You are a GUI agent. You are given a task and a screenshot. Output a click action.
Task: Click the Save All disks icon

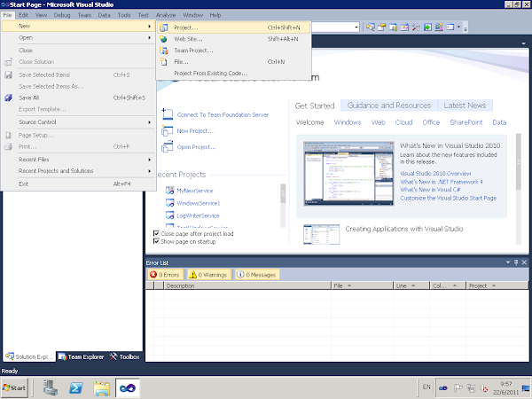coord(9,98)
